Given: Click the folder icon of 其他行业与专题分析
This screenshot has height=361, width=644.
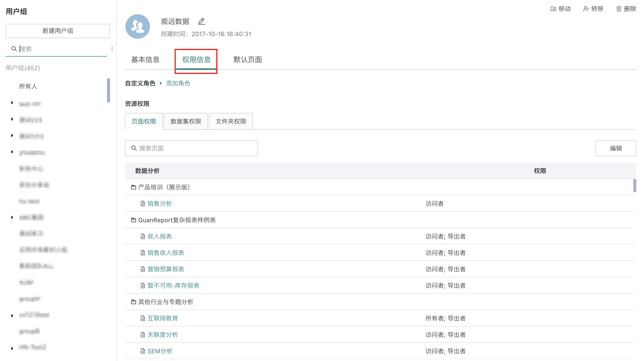Looking at the screenshot, I should (x=133, y=302).
